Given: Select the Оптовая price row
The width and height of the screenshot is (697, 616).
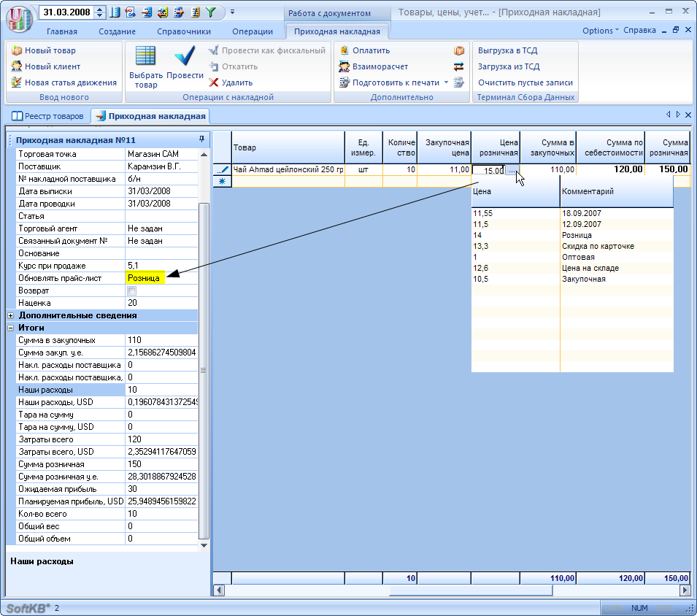Looking at the screenshot, I should click(572, 257).
